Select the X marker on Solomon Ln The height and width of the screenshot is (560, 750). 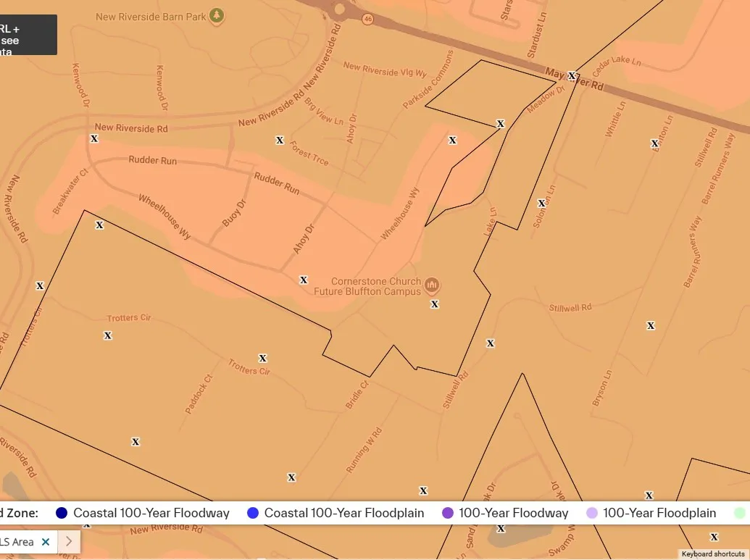click(541, 204)
